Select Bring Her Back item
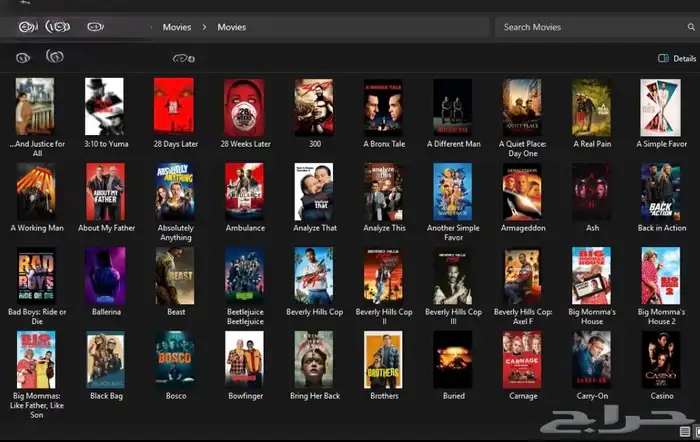The height and width of the screenshot is (442, 700). [x=314, y=360]
